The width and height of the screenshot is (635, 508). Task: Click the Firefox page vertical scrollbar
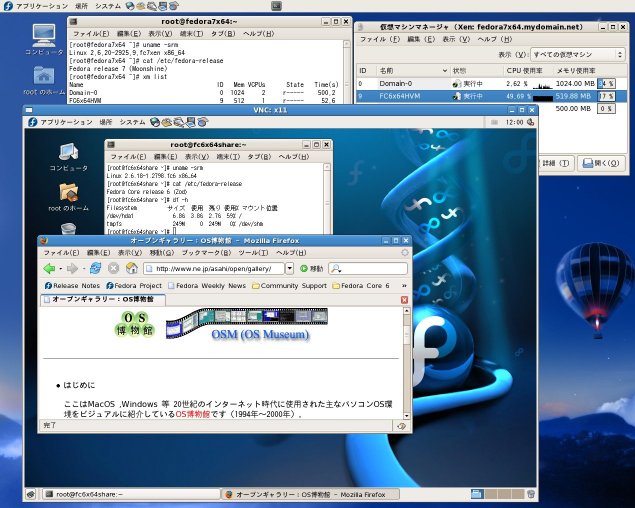[407, 363]
